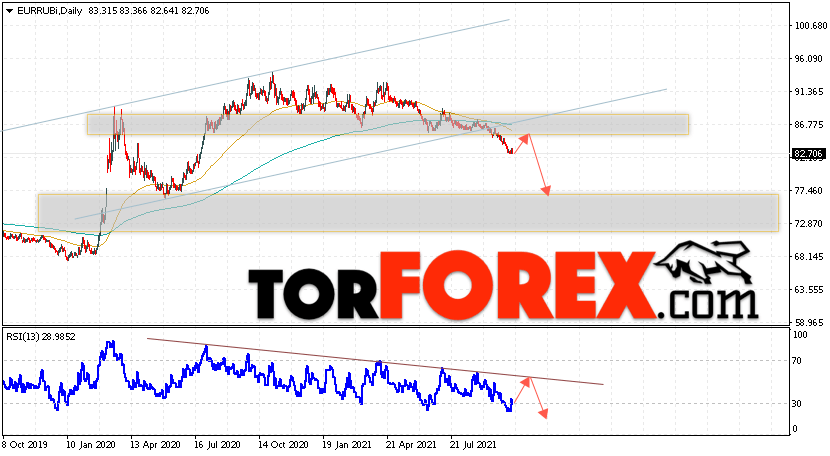Click the 21 Apr 2021 date label
Viewport: 830px width, 456px height.
[411, 445]
